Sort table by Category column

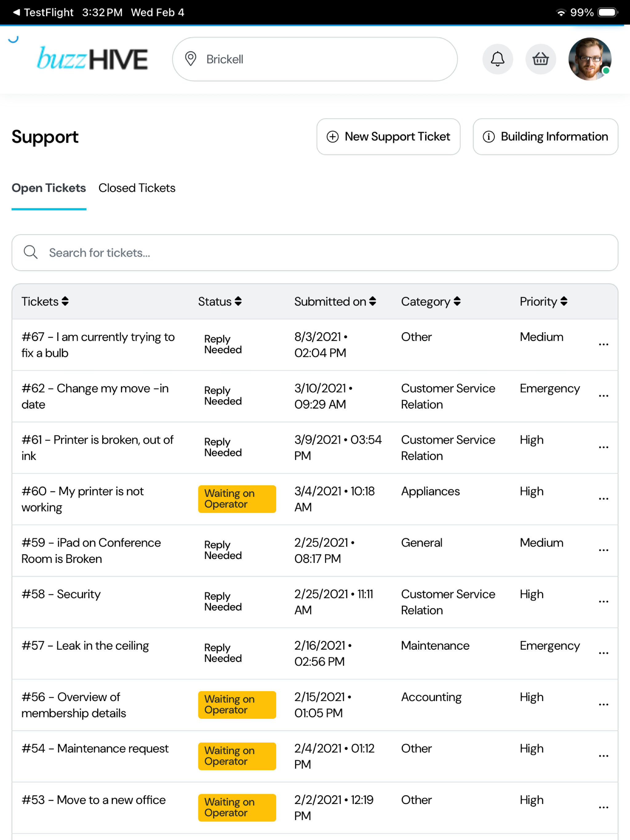[x=431, y=301]
